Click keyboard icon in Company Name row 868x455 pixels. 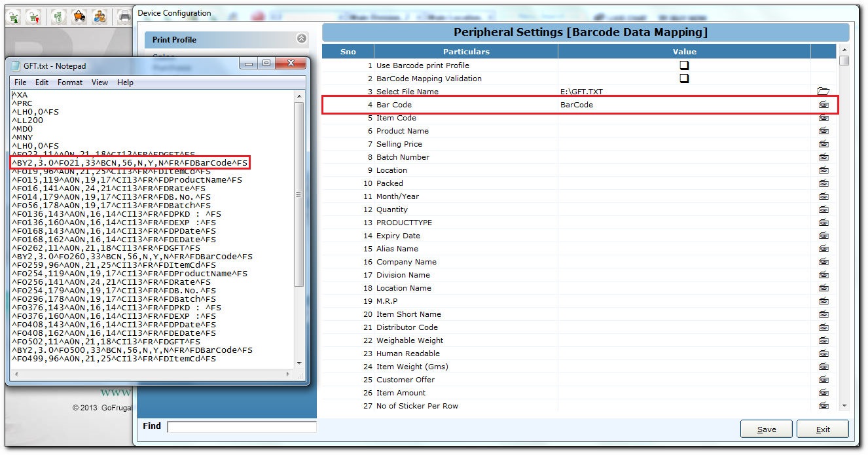pos(823,262)
